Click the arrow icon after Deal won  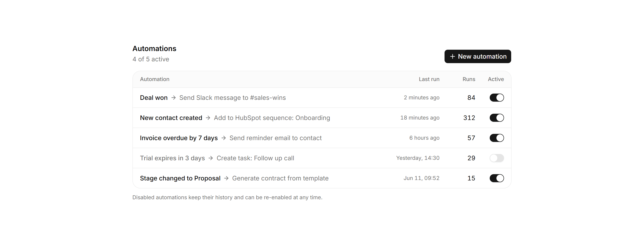[174, 98]
